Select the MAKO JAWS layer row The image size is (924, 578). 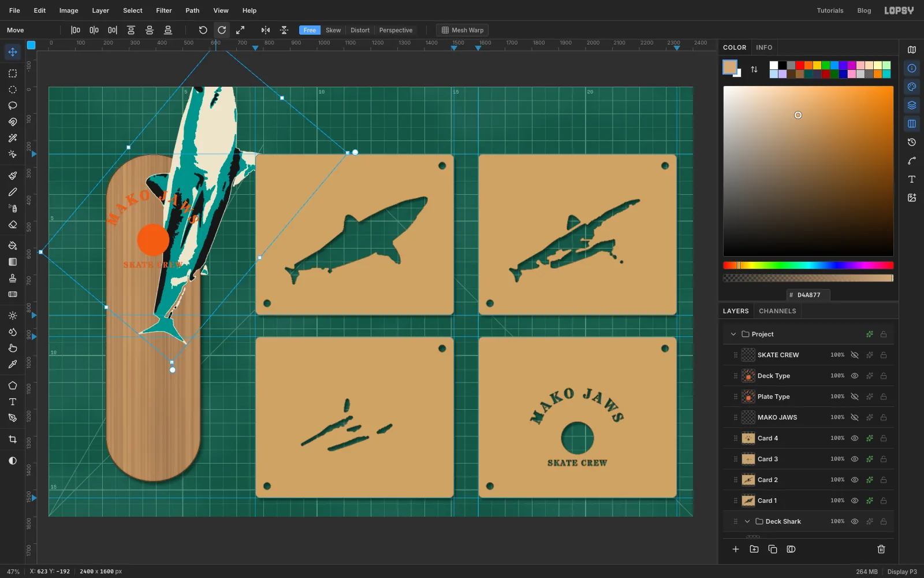pos(808,417)
